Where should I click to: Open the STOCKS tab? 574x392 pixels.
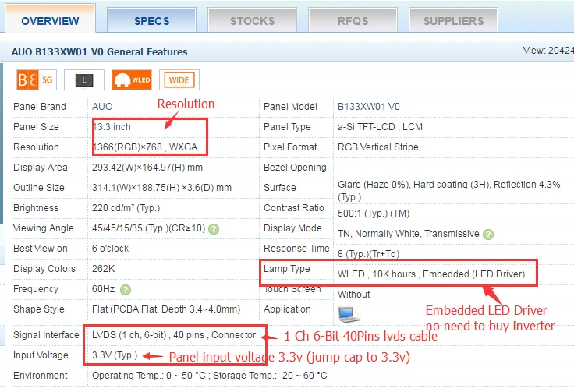(252, 19)
